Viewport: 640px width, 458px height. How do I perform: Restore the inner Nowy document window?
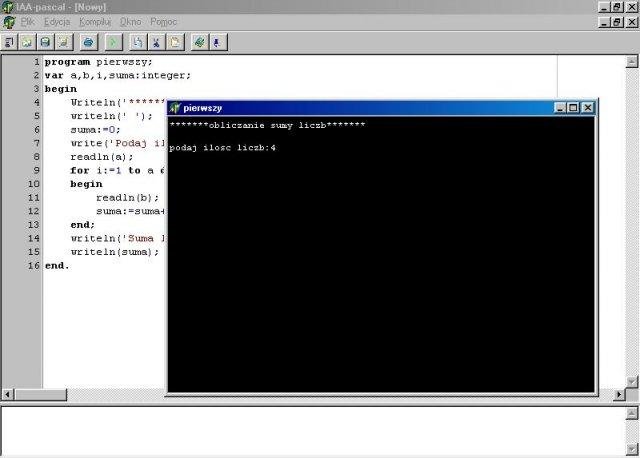(617, 22)
